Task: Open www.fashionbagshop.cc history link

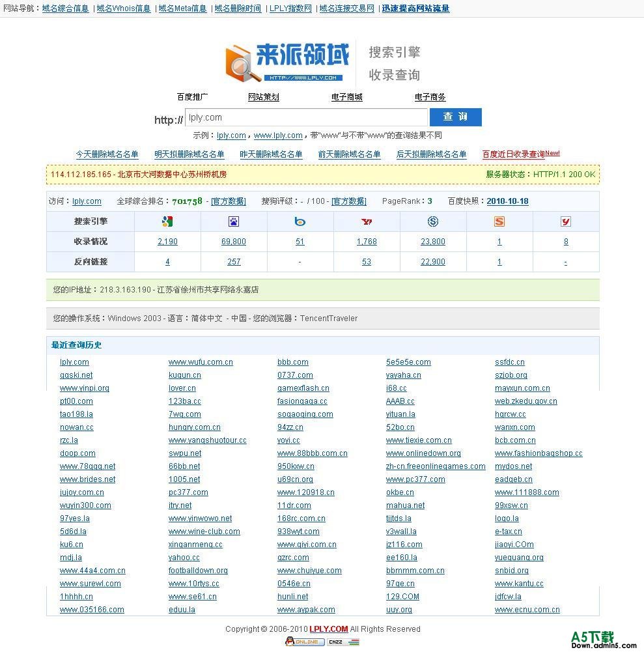Action: tap(539, 453)
